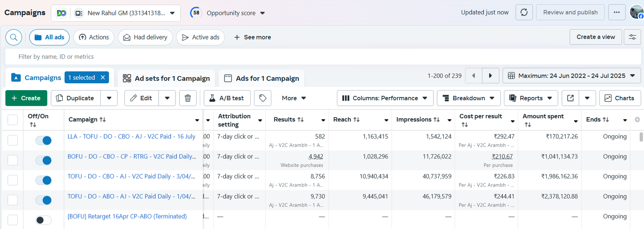The width and height of the screenshot is (644, 229).
Task: Click the three-dot more options button
Action: [617, 12]
